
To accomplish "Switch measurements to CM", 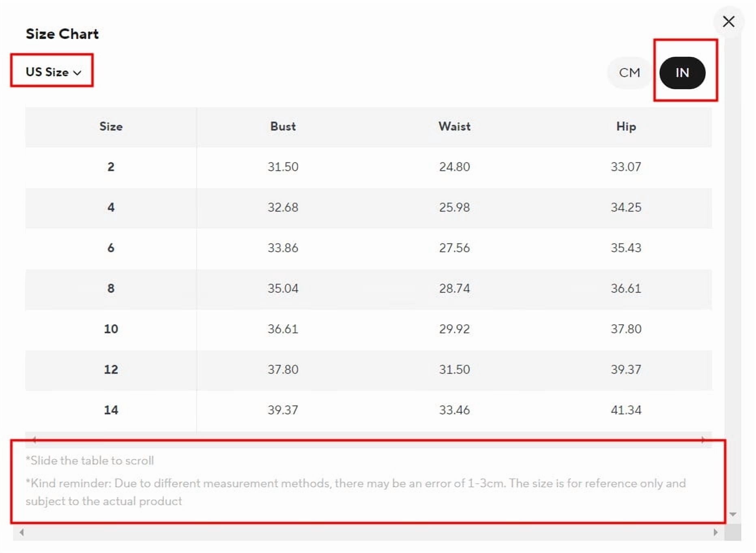I will [629, 73].
